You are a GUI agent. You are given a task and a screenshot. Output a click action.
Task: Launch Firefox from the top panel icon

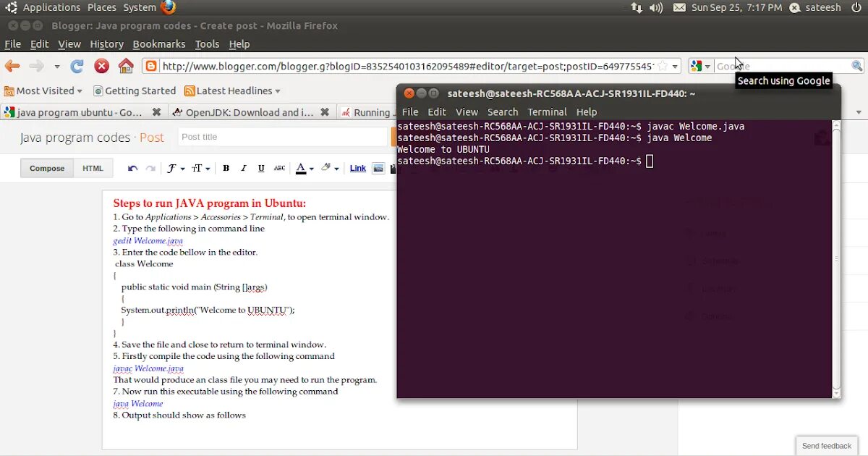168,7
